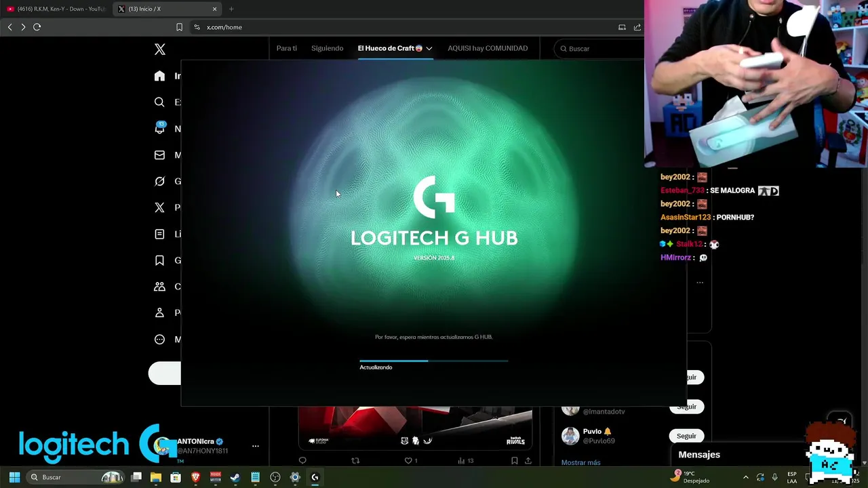The height and width of the screenshot is (488, 868).
Task: Click the microphone tray icon
Action: (x=774, y=477)
